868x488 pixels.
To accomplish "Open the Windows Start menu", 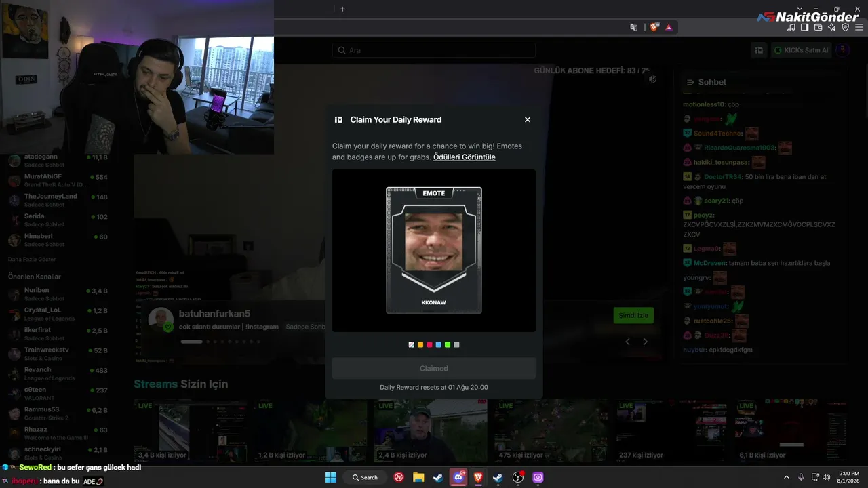I will 330,477.
